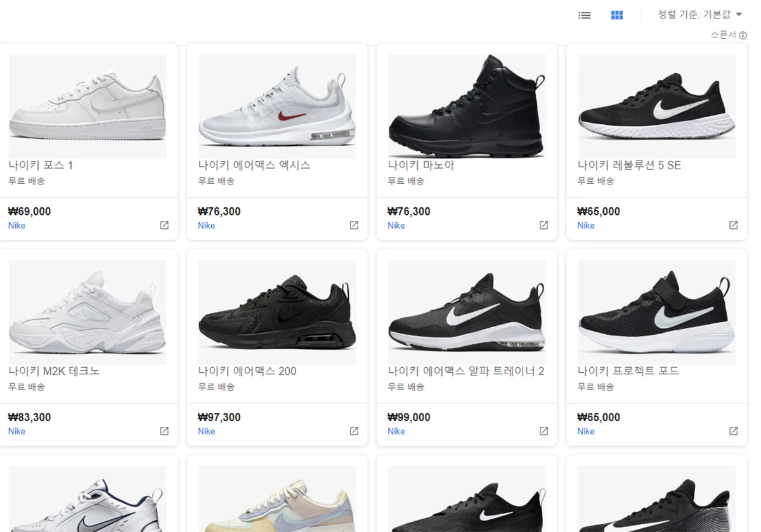Open external link for 나이키 에어맥스 엑시스

point(354,225)
